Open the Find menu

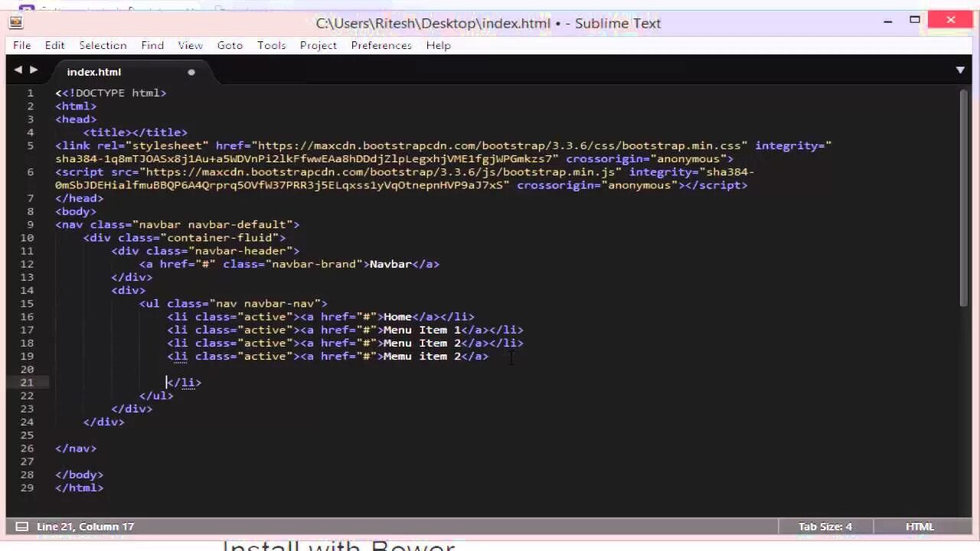pyautogui.click(x=152, y=45)
